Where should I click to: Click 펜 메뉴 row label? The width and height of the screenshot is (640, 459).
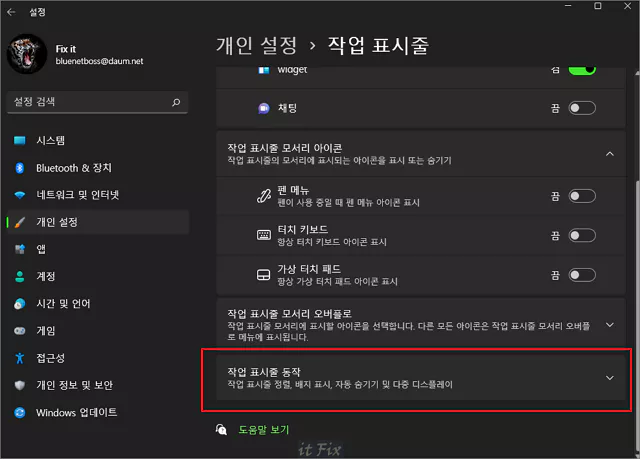(293, 190)
